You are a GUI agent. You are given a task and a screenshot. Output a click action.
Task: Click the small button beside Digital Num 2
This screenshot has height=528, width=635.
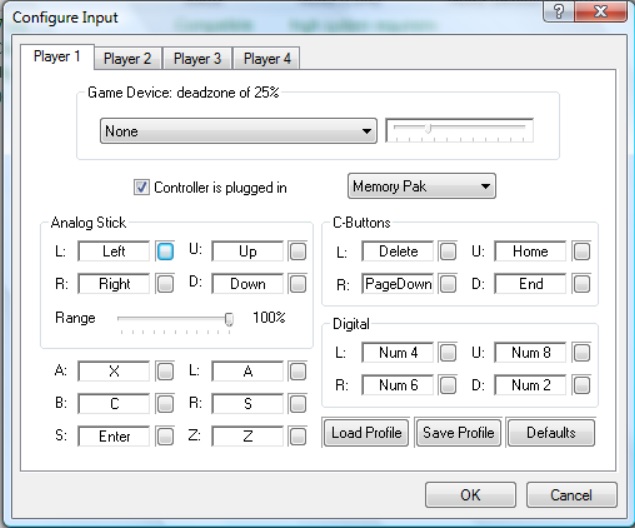point(581,385)
